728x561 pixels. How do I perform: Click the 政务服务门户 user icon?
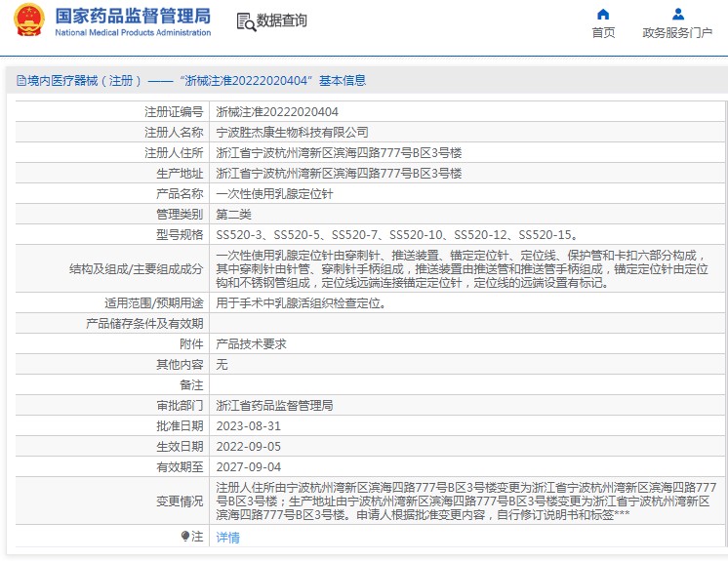pos(678,15)
